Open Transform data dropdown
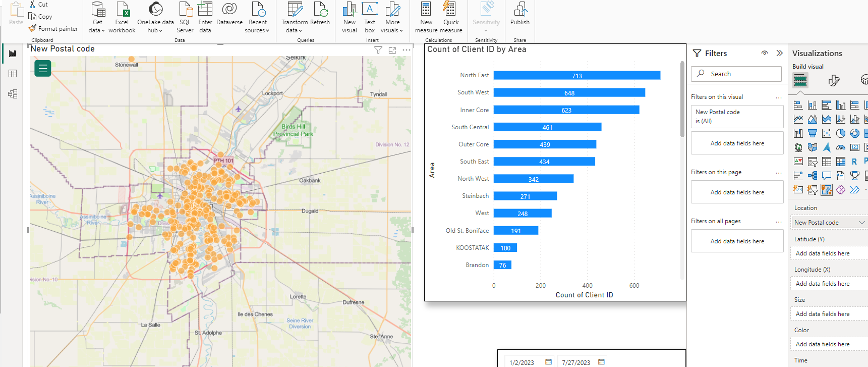Screen dimensions: 868x367 click(295, 18)
